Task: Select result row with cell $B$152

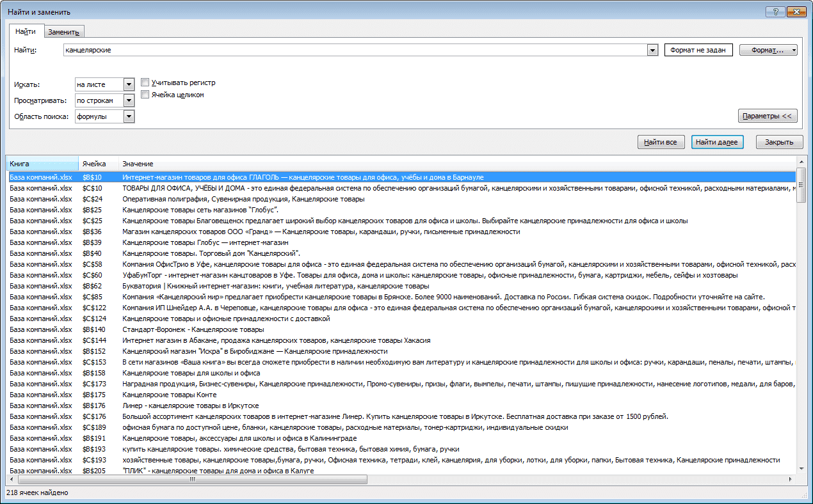Action: (x=401, y=351)
